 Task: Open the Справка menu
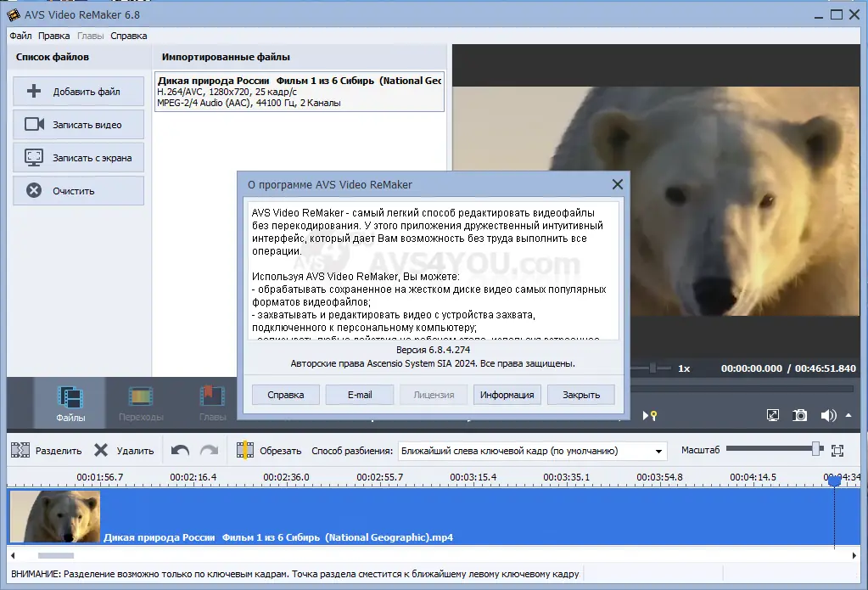tap(128, 36)
